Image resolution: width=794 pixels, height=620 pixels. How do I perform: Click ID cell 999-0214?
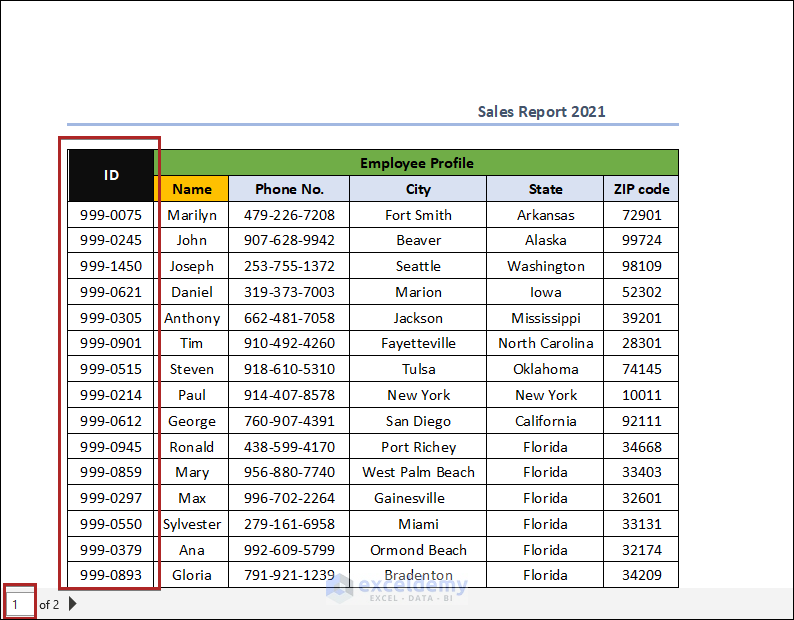click(x=111, y=395)
